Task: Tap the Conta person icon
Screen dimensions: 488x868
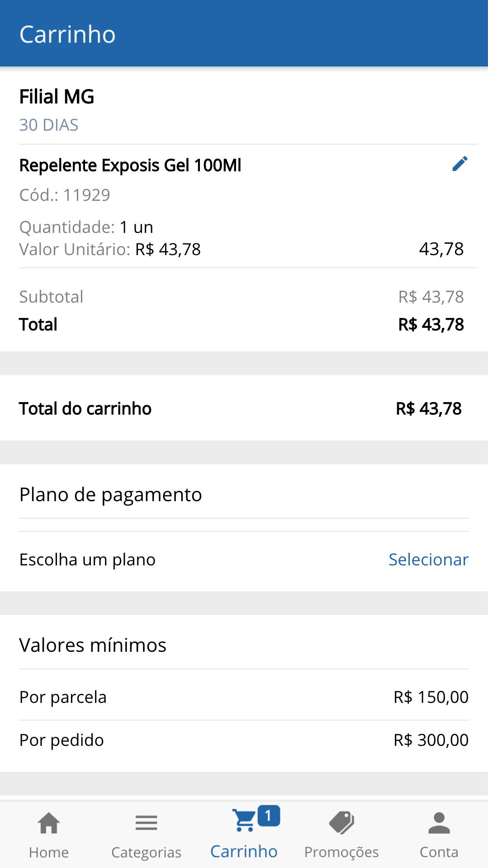Action: point(439,823)
